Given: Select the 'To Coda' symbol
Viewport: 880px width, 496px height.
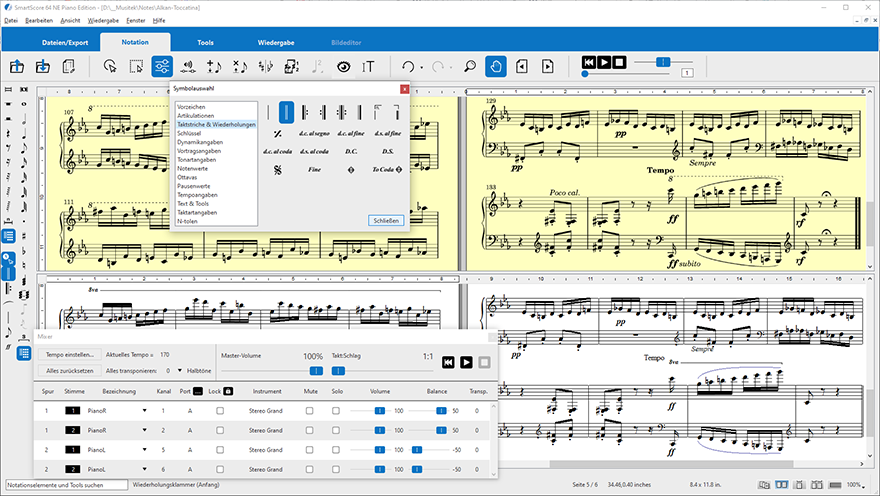Looking at the screenshot, I should [x=386, y=170].
